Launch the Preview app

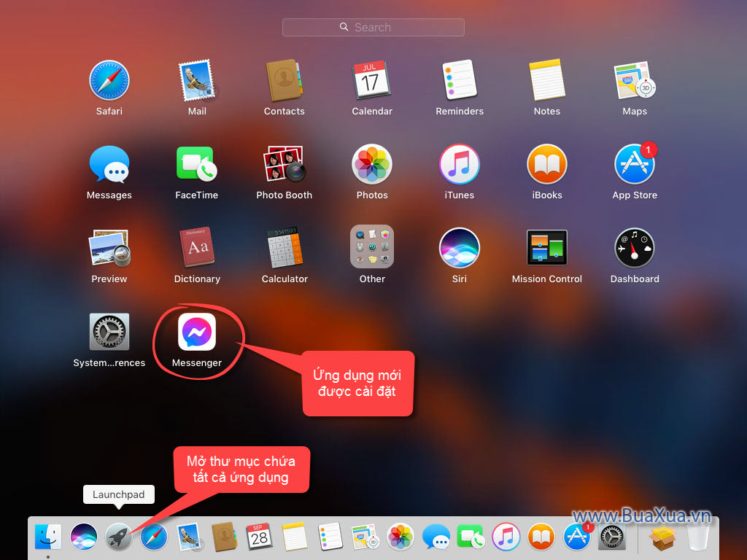[109, 248]
